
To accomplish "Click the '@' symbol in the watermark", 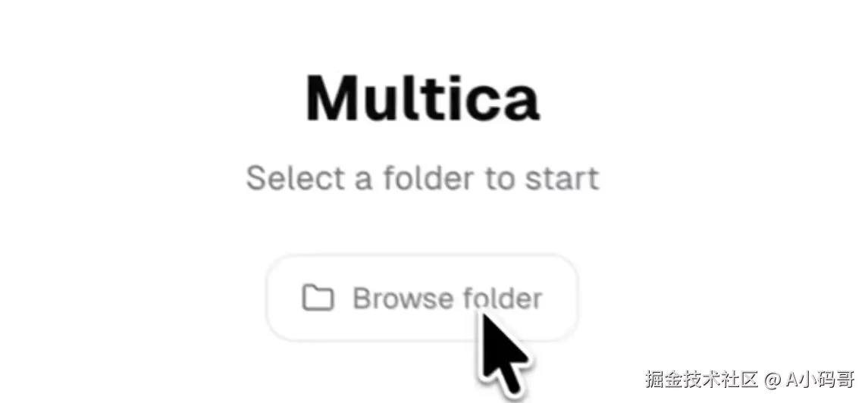I will [x=772, y=380].
